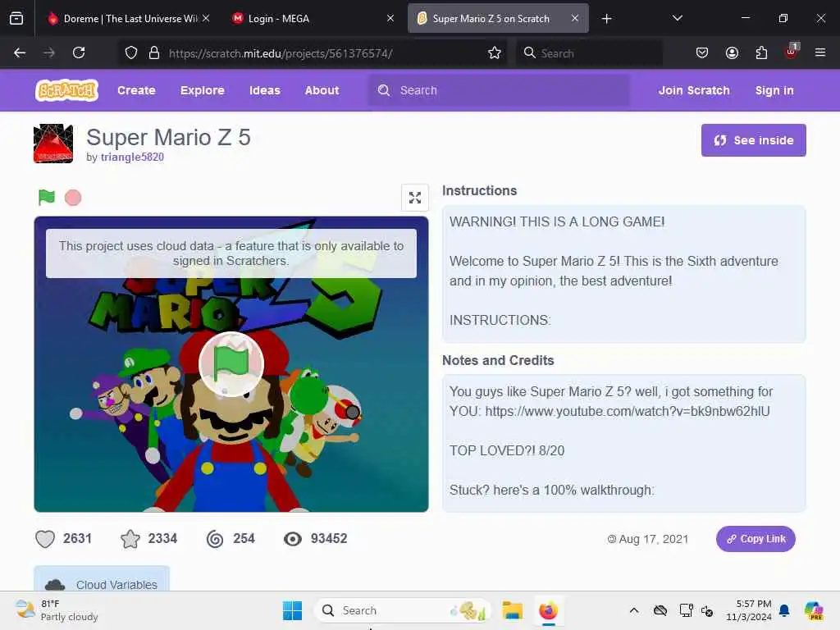The height and width of the screenshot is (630, 840).
Task: Open the Copilot taskbar icon
Action: [x=814, y=610]
